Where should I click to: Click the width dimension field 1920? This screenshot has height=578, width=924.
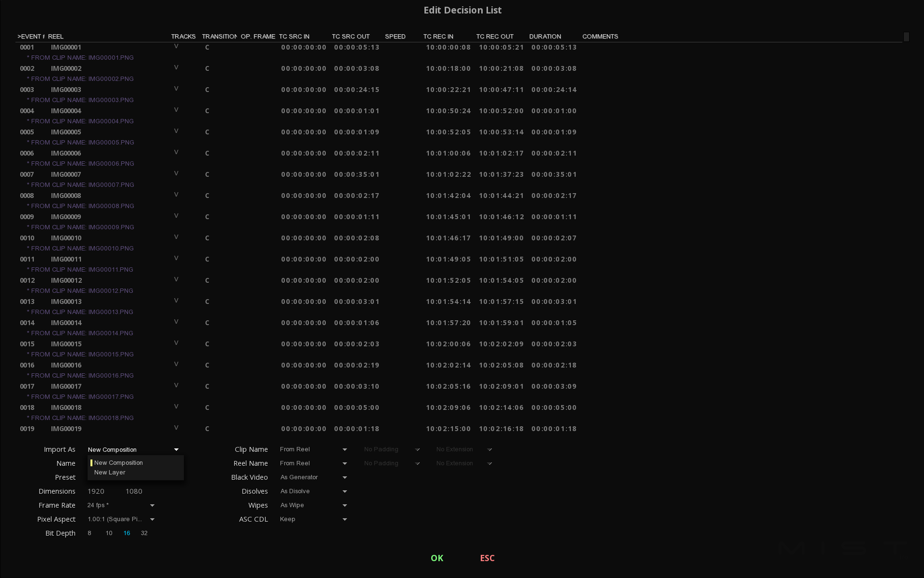point(96,491)
